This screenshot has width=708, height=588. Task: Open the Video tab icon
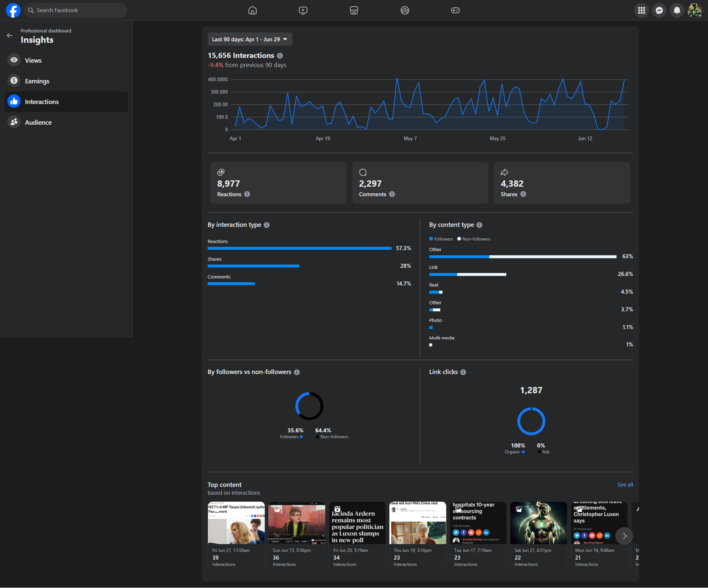tap(303, 10)
